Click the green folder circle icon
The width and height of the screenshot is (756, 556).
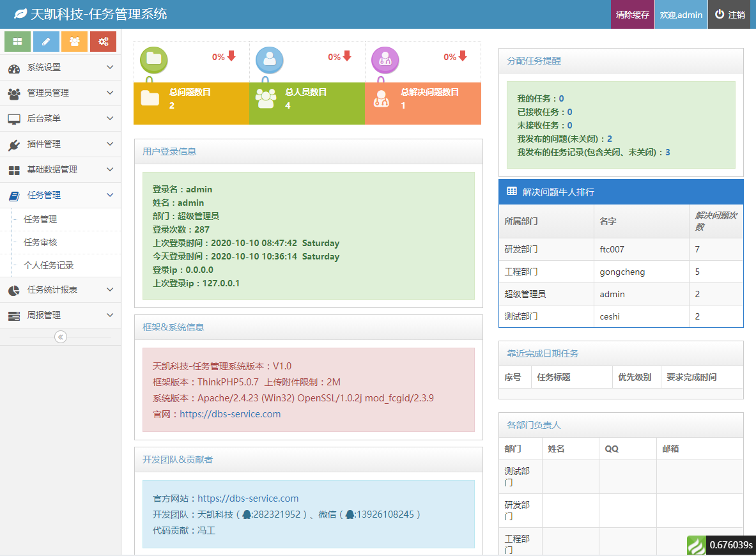click(154, 60)
